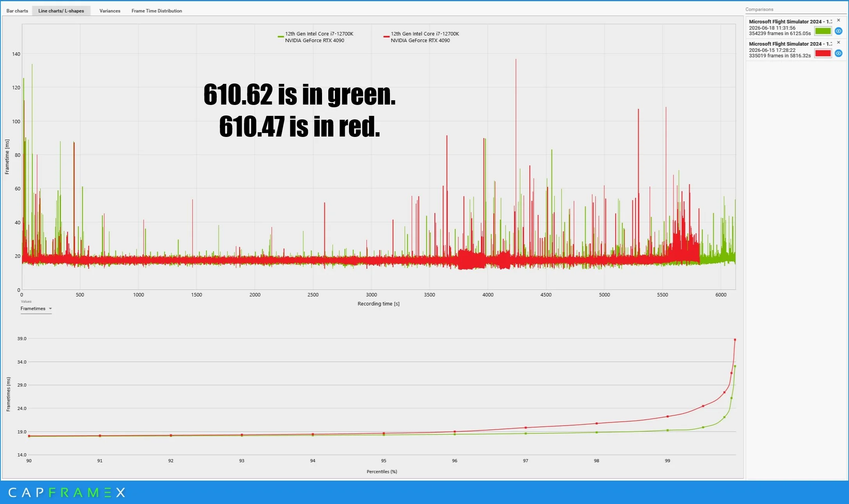
Task: Click the 99 percentile tick label
Action: pyautogui.click(x=667, y=461)
